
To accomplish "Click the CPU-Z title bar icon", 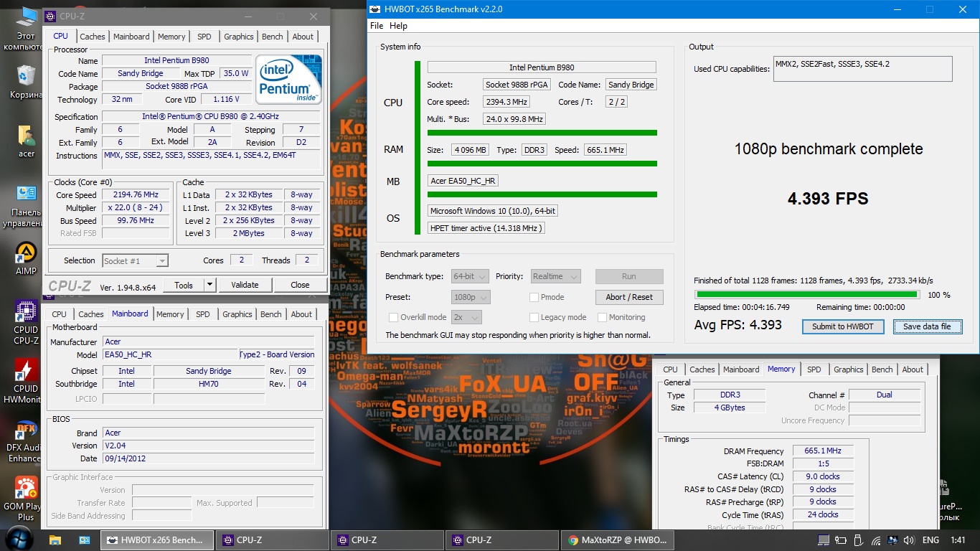I will (50, 17).
